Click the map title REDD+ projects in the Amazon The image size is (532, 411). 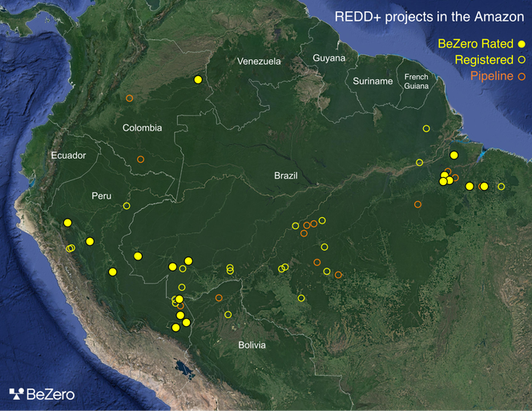click(429, 17)
